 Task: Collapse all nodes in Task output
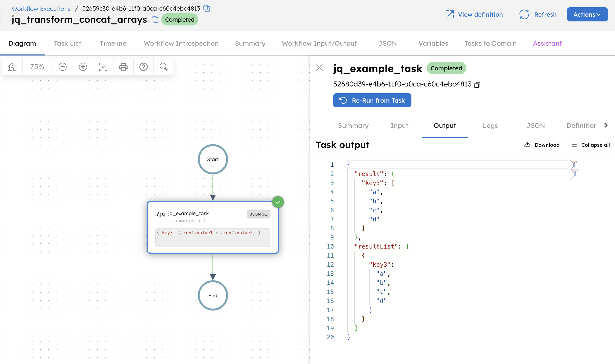(x=590, y=145)
